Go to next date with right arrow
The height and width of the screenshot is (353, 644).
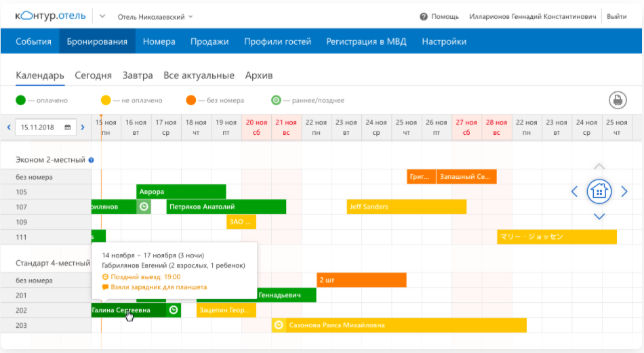(83, 127)
